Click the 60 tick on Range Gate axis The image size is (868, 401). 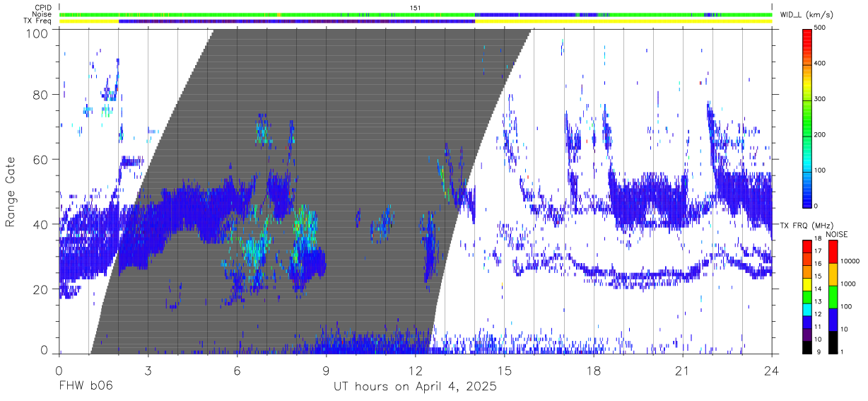[41, 160]
